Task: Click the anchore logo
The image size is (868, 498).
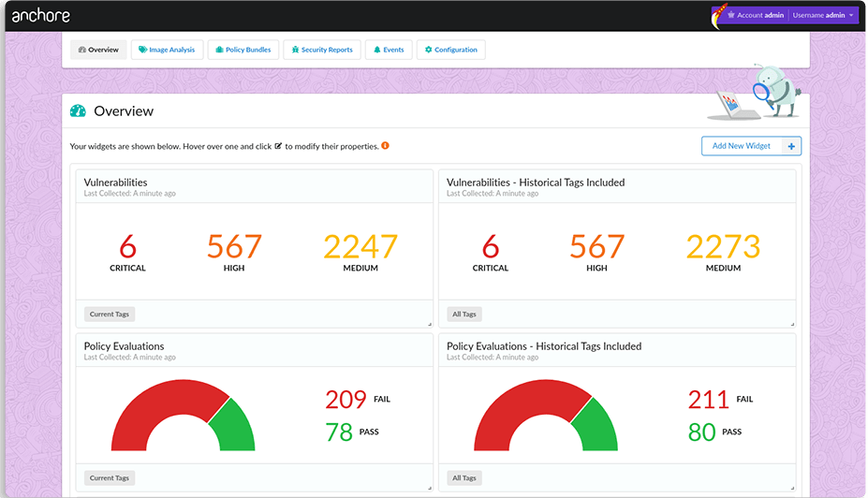Action: (40, 16)
